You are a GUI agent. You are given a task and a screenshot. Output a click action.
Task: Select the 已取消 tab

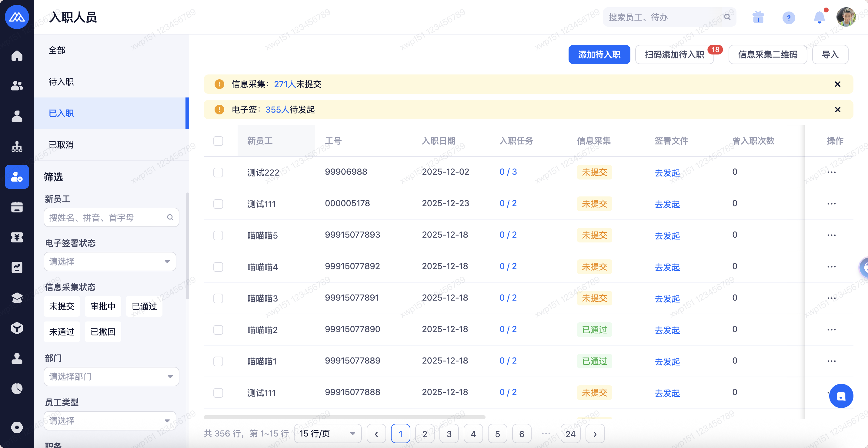(x=61, y=145)
